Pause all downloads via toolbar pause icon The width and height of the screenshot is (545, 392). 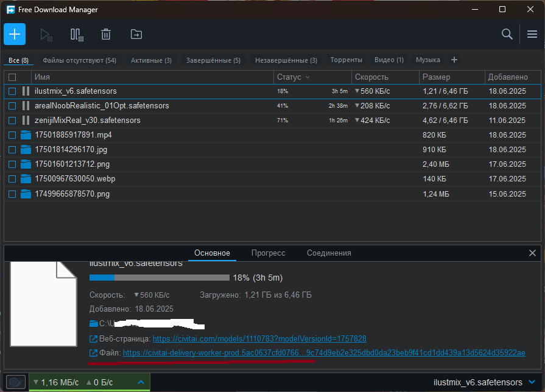click(x=77, y=35)
